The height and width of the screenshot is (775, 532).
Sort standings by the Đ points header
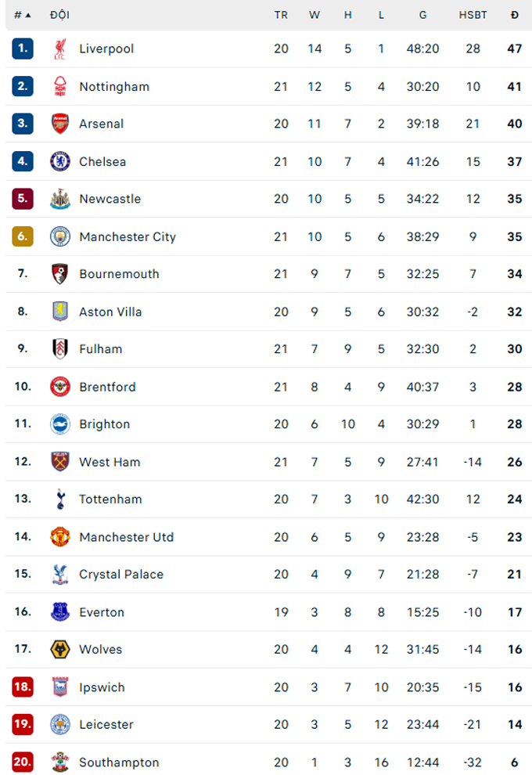(515, 16)
